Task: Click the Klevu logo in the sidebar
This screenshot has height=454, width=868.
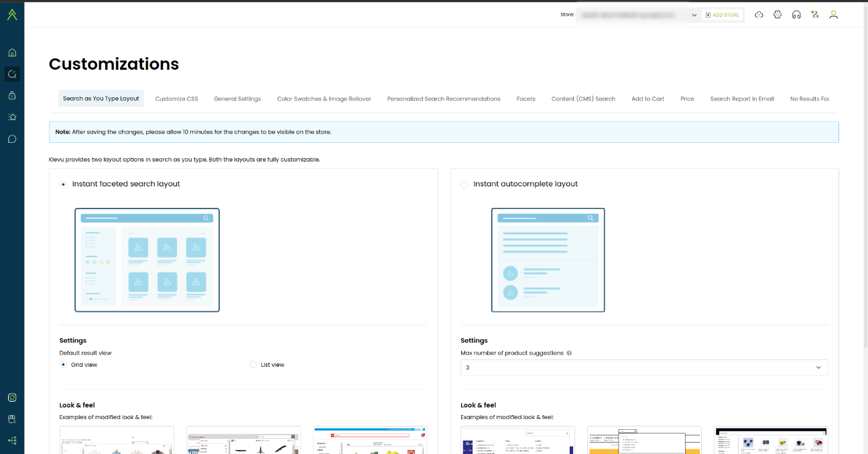Action: pyautogui.click(x=12, y=15)
